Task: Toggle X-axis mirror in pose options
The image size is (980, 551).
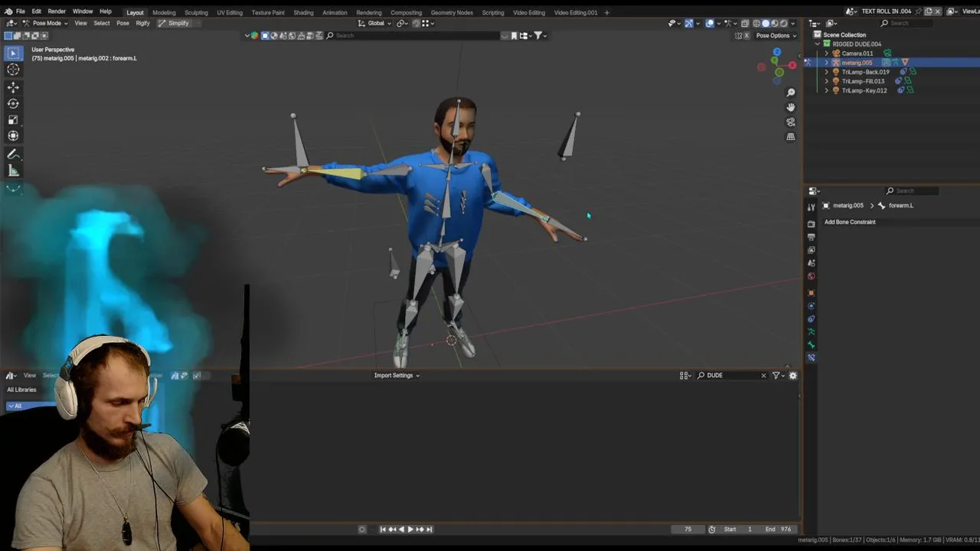Action: click(747, 35)
